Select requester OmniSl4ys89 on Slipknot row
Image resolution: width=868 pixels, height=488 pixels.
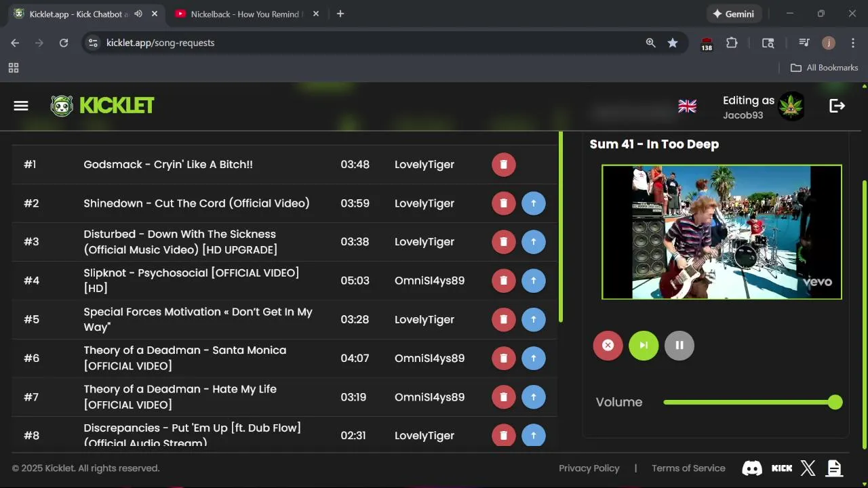(429, 281)
